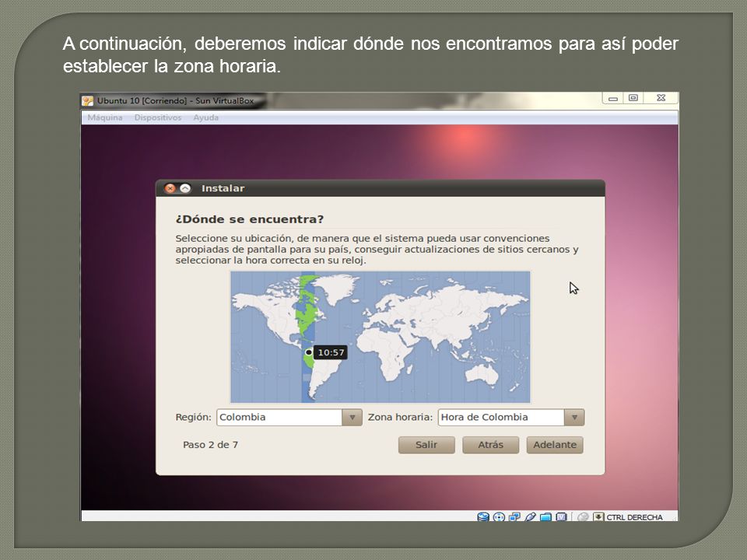The height and width of the screenshot is (560, 747).
Task: Click the shared folders status icon
Action: pos(546,516)
